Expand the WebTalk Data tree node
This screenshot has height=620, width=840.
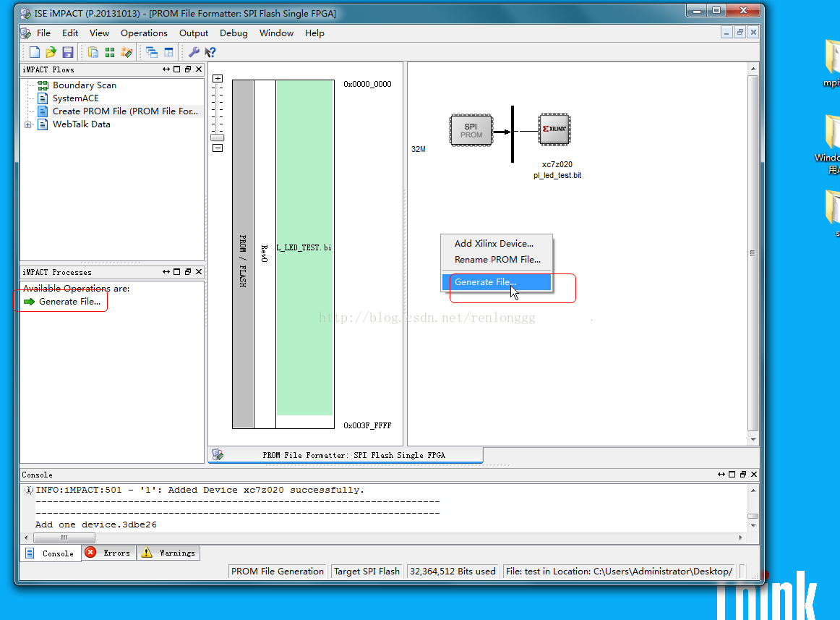[x=28, y=124]
